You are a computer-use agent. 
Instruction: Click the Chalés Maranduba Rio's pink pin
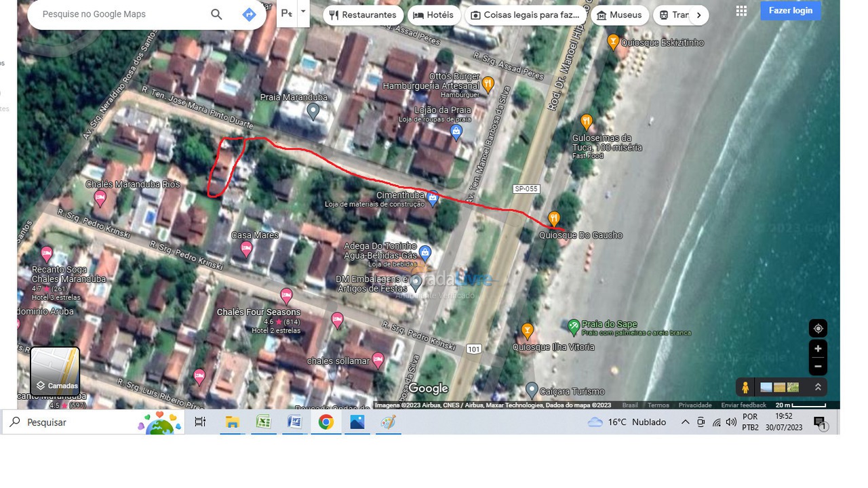click(x=100, y=198)
